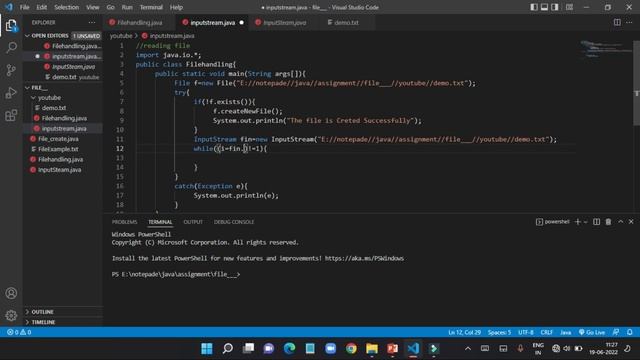Switch to the Problems panel tab
The height and width of the screenshot is (360, 640).
coord(124,222)
